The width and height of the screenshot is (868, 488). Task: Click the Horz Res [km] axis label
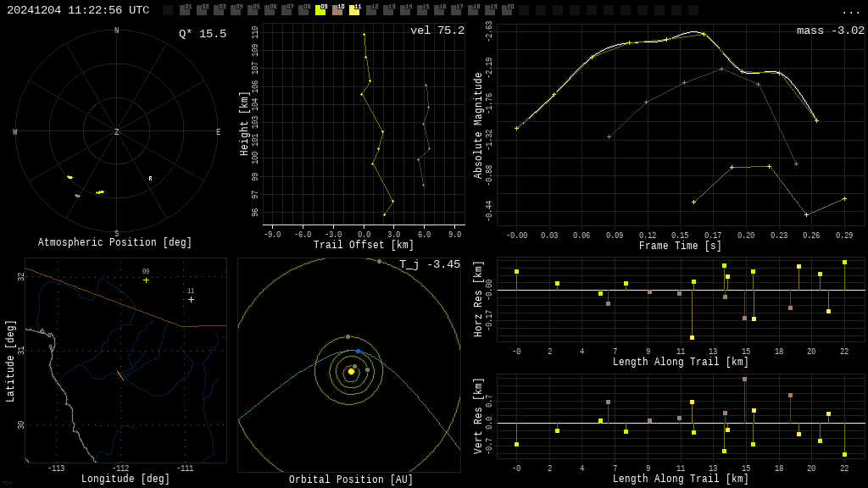click(478, 299)
